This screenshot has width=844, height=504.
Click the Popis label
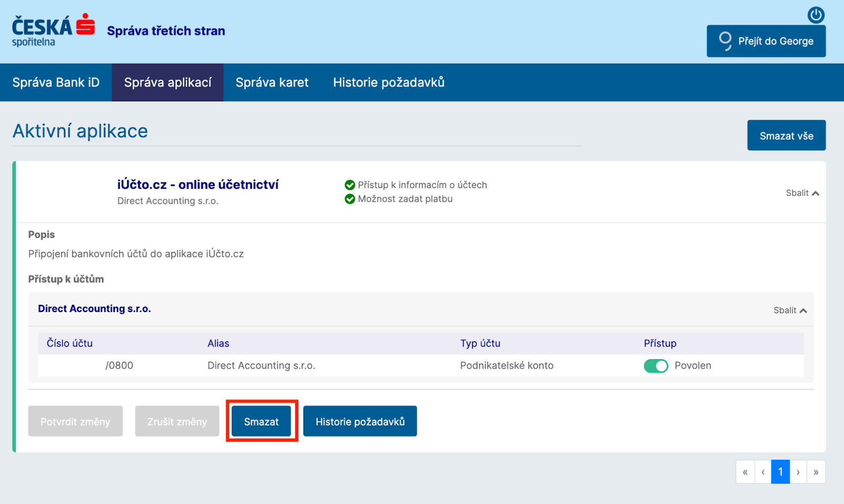point(42,235)
